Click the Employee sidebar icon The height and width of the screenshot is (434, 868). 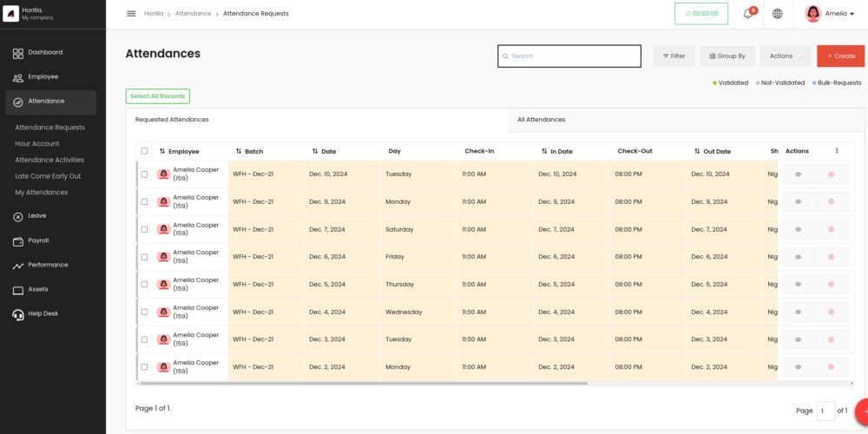17,77
